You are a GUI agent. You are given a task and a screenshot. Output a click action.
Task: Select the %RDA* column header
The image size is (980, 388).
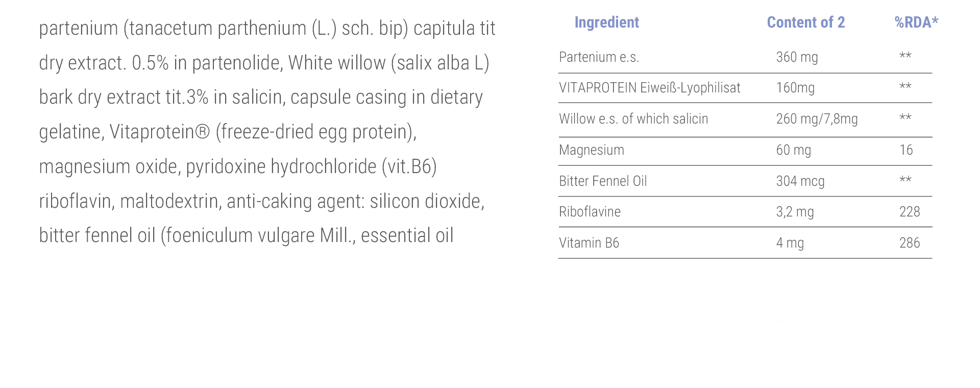click(x=916, y=22)
